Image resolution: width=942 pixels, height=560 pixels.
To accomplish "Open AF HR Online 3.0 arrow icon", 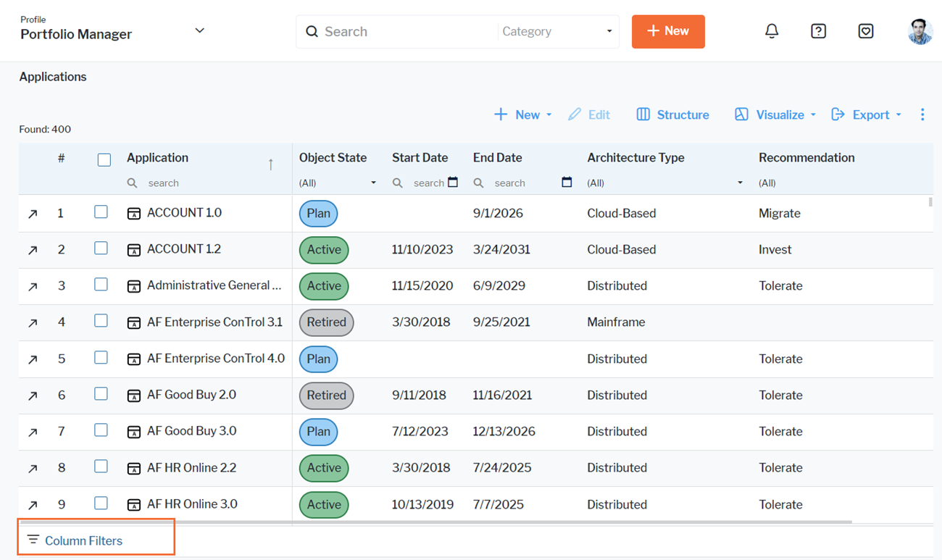I will pos(33,505).
